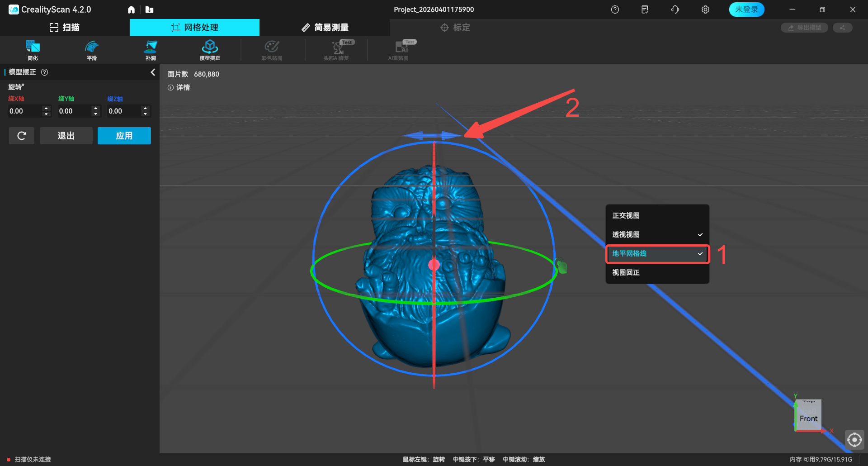
Task: Open the project folder icon
Action: click(x=149, y=10)
